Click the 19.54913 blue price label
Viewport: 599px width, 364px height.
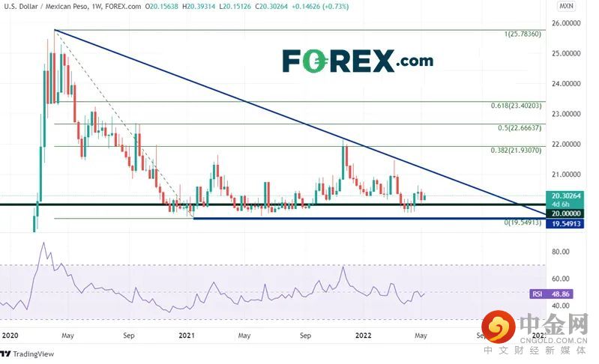(x=566, y=223)
